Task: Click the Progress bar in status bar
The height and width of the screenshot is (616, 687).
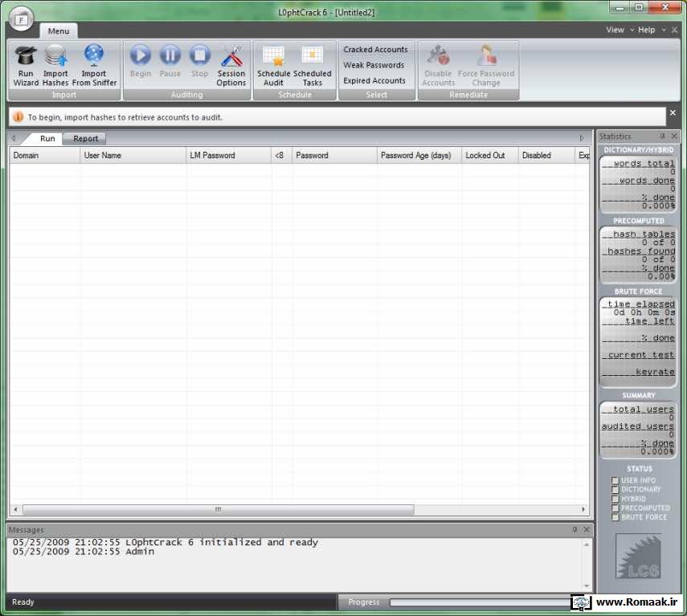Action: (x=480, y=602)
